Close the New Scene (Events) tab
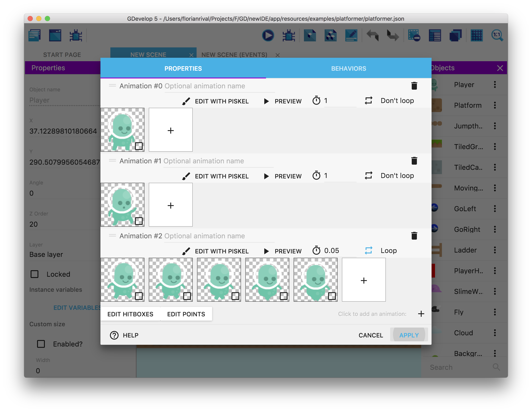The width and height of the screenshot is (532, 412). coord(277,55)
